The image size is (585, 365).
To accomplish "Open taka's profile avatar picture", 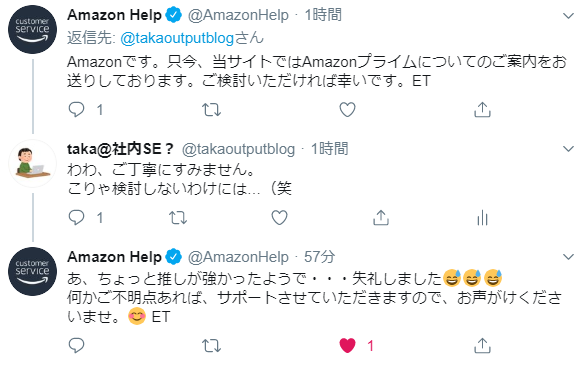I will coord(32,163).
